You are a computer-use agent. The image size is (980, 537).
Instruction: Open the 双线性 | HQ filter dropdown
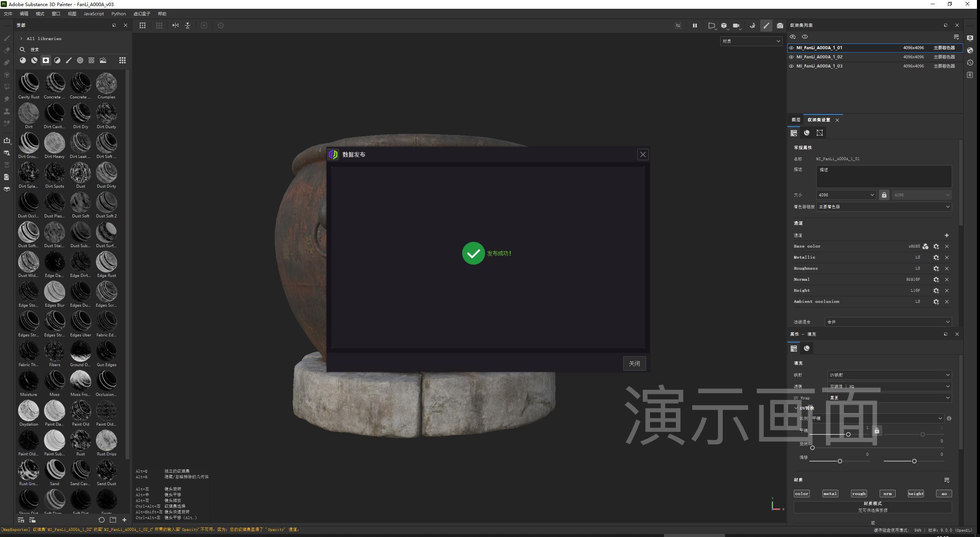(x=889, y=386)
